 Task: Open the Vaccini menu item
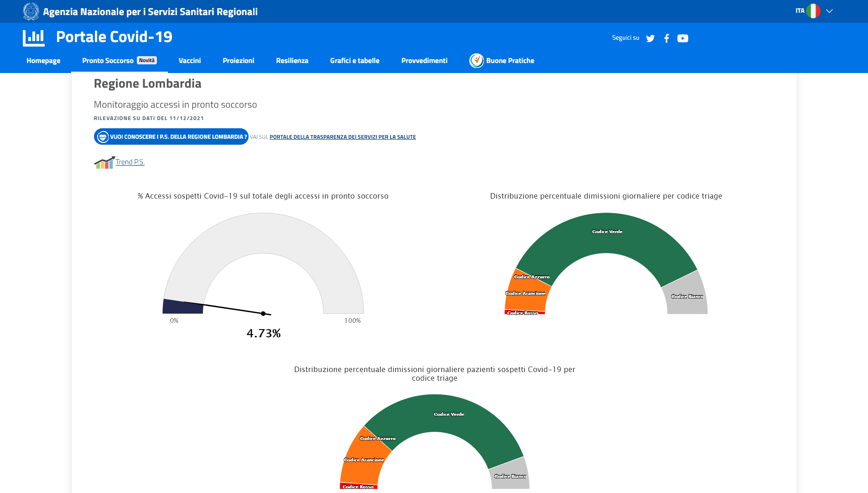click(190, 61)
